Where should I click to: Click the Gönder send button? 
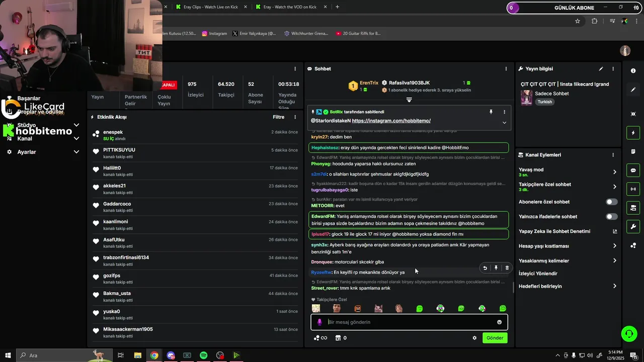pyautogui.click(x=495, y=338)
